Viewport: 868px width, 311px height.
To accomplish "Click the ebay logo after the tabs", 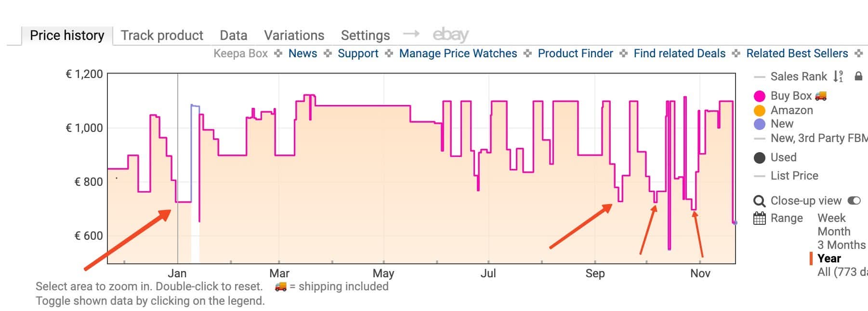I will 450,34.
